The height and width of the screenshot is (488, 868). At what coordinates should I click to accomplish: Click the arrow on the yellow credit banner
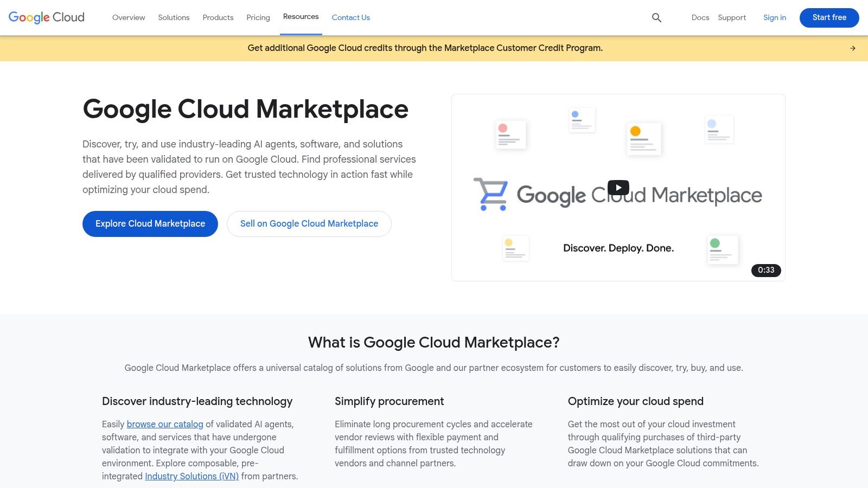(853, 48)
